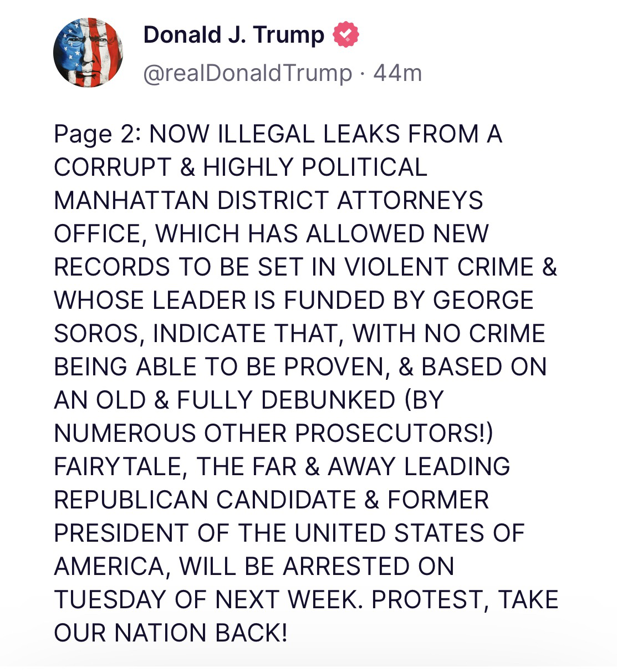Click 'NUMEROUS OTHER PROSECUTORS!)' line
617x672 pixels.
pos(273,434)
